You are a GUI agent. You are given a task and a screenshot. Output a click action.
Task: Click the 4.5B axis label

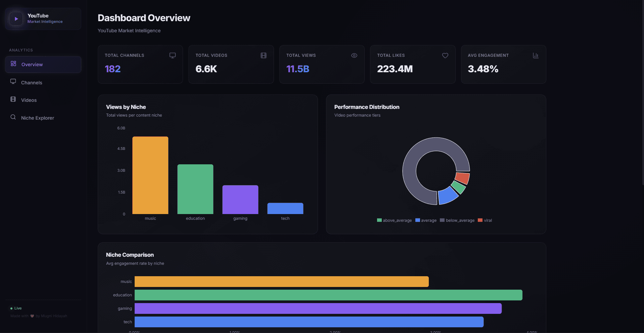tap(121, 149)
